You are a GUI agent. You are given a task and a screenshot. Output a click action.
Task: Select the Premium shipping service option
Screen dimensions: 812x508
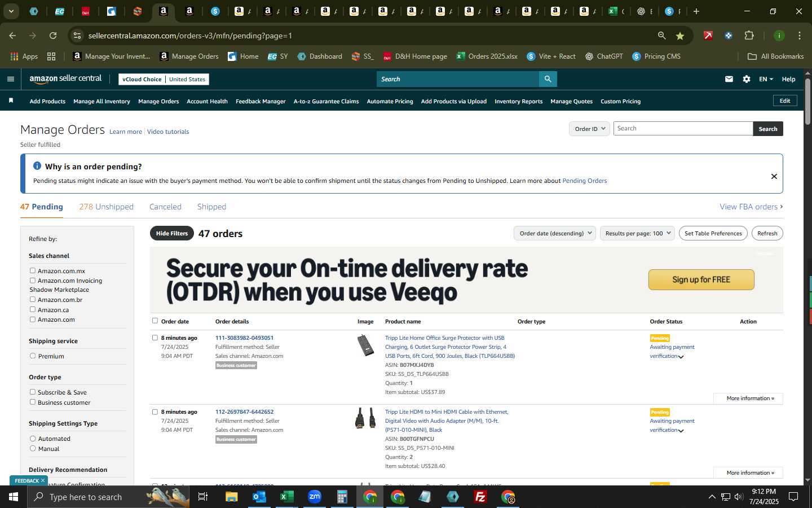(x=33, y=356)
